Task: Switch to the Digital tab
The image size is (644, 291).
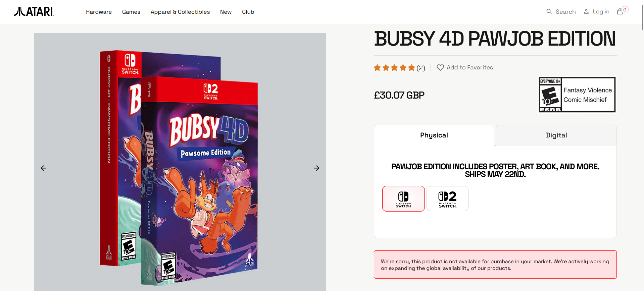Action: [x=556, y=135]
